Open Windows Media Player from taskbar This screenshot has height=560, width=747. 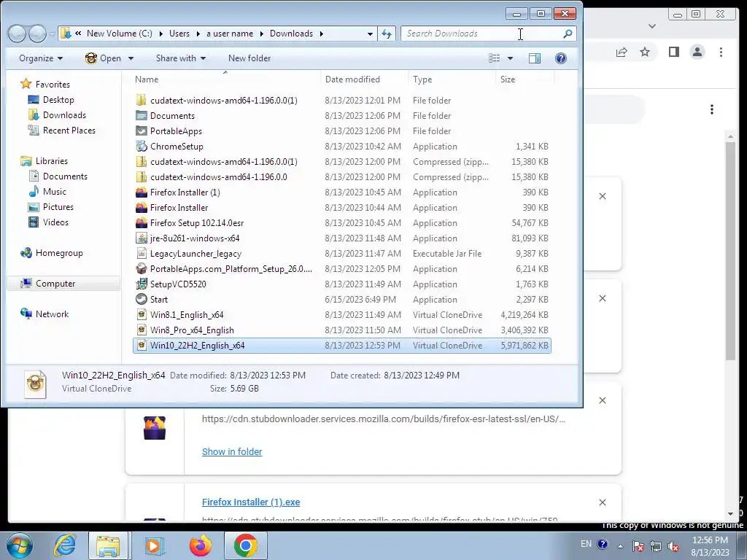pyautogui.click(x=153, y=545)
